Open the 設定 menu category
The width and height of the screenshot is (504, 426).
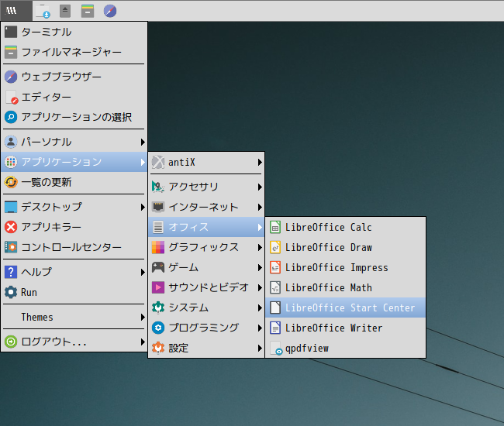tap(206, 348)
